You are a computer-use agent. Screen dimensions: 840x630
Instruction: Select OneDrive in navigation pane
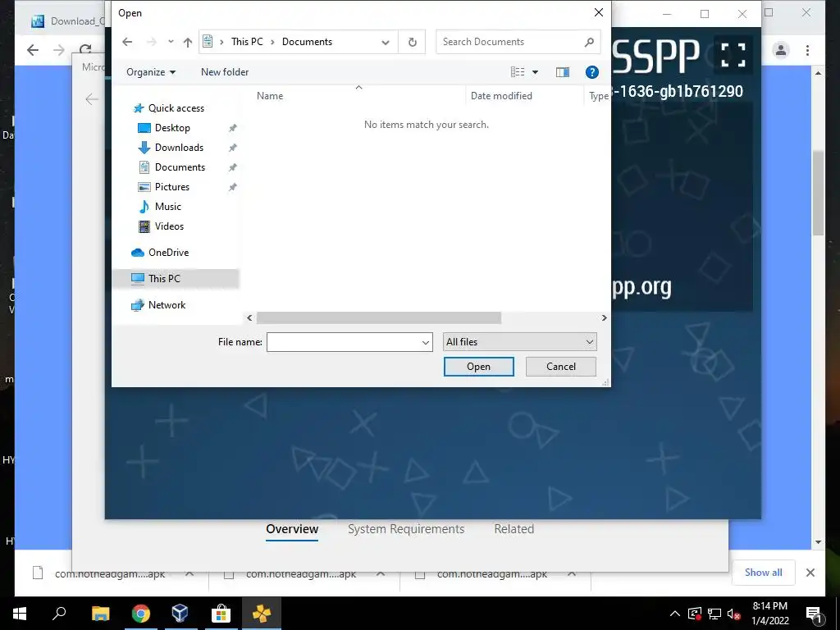[168, 253]
